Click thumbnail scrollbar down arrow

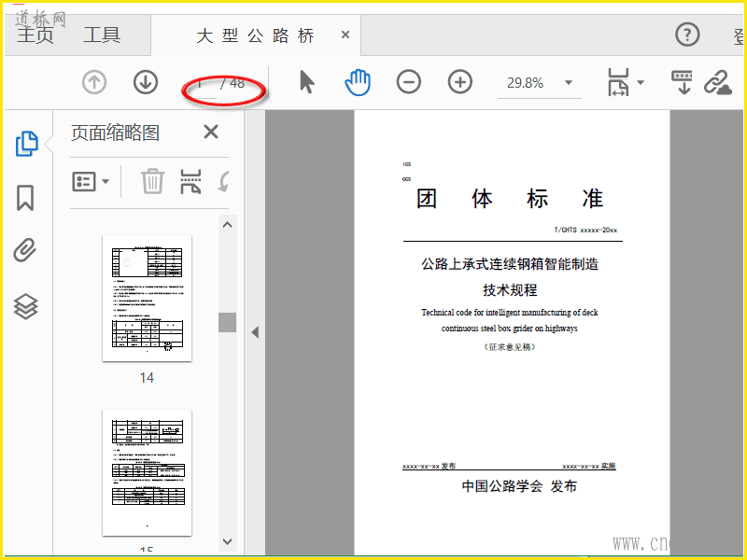point(227,541)
